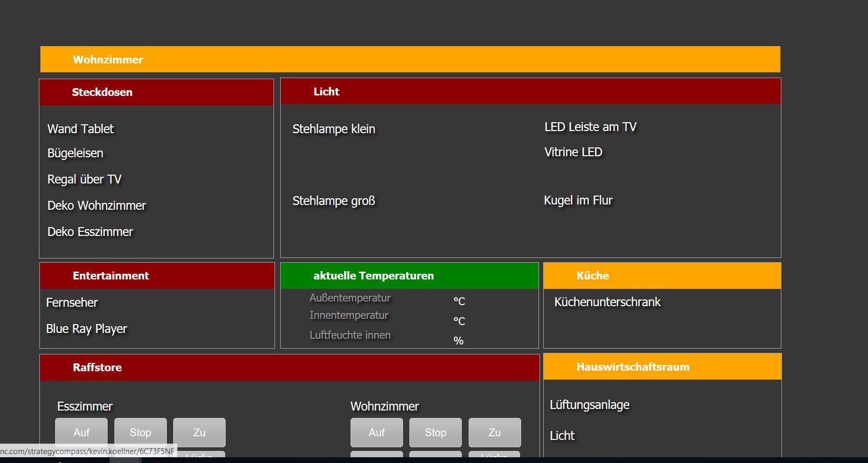Click Zu button under Esszimmer Raffstore
The image size is (868, 463).
pos(199,433)
